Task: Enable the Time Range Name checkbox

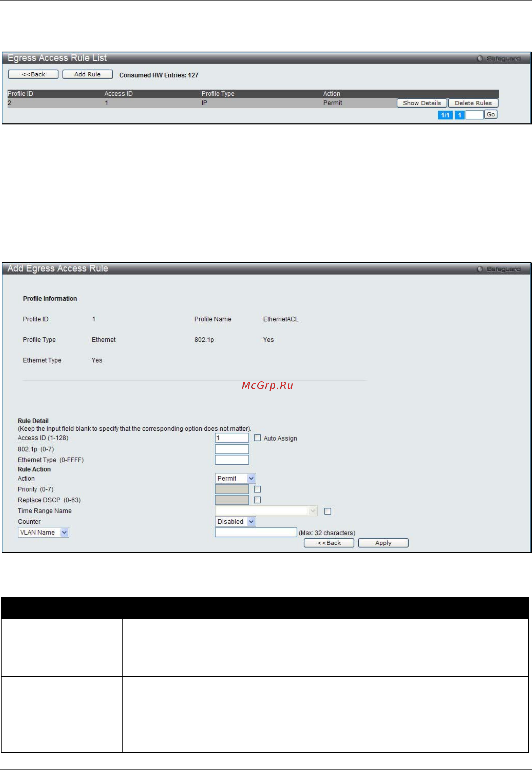Action: tap(328, 511)
